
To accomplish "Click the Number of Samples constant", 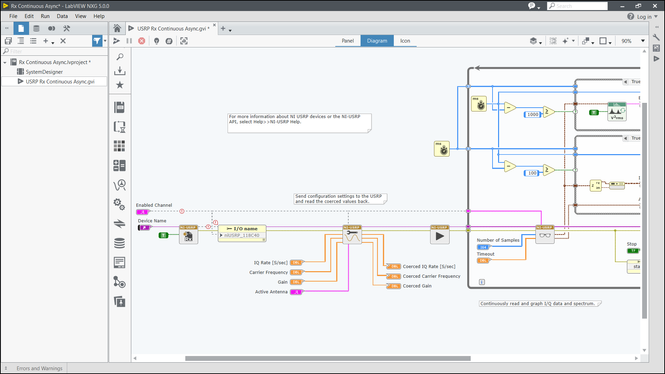I will coord(483,247).
